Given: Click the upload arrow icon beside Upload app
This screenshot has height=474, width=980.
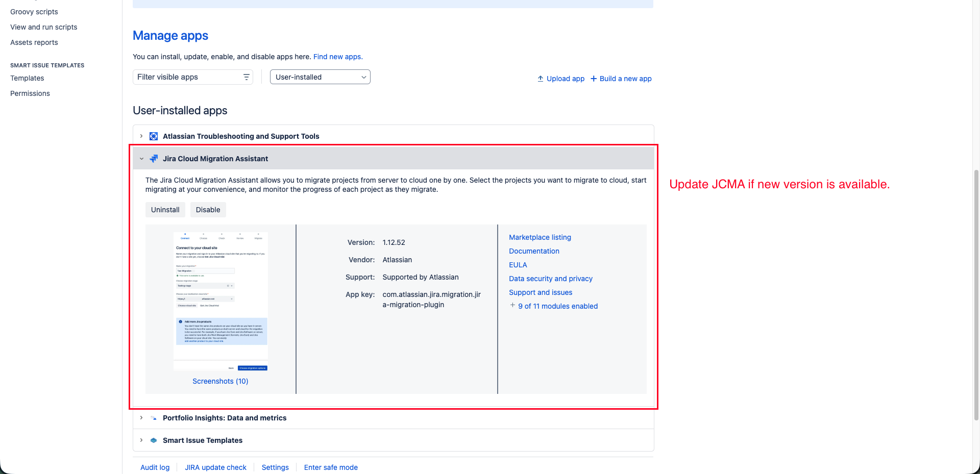Looking at the screenshot, I should click(541, 79).
